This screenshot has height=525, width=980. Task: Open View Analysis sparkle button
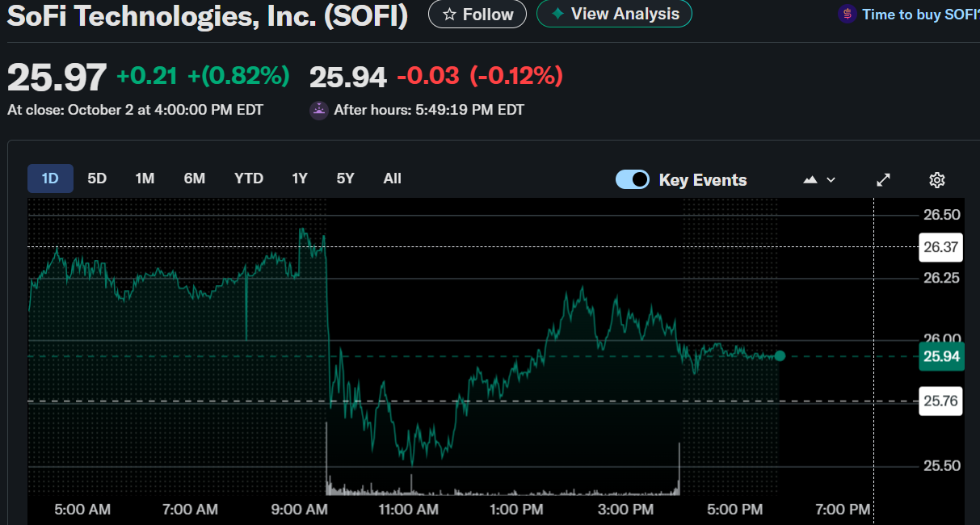coord(614,14)
